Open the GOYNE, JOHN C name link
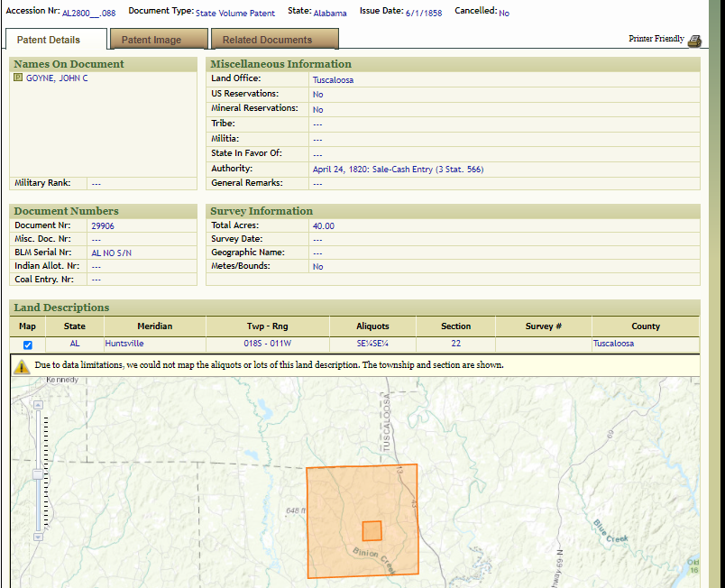Image resolution: width=725 pixels, height=588 pixels. (x=57, y=78)
